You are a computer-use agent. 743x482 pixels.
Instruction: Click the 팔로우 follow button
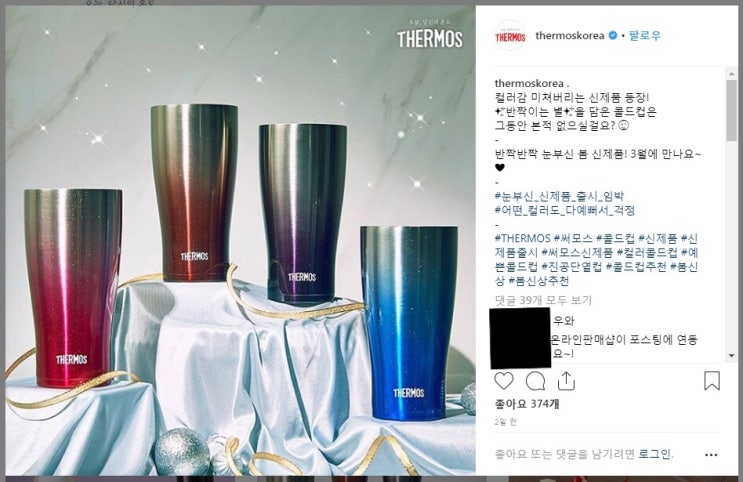point(644,36)
